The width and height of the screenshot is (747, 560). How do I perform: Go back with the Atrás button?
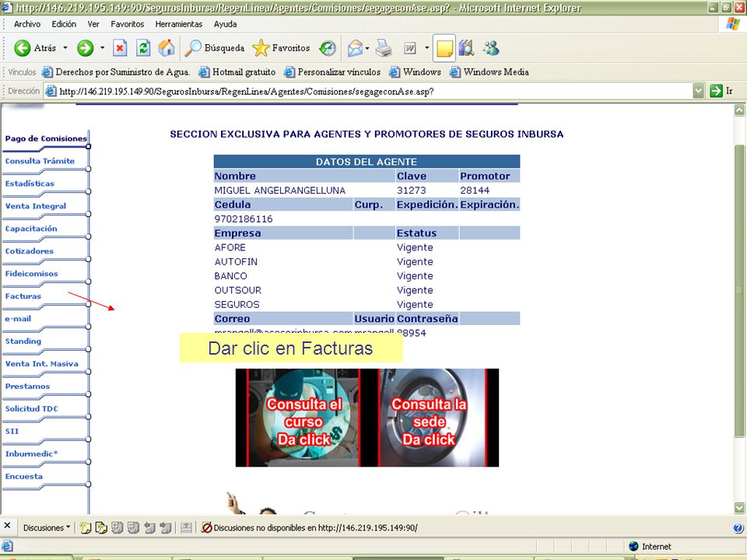[34, 48]
